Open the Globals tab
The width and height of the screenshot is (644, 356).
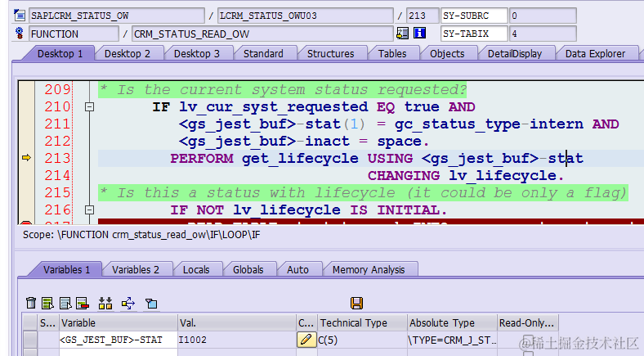tap(248, 270)
